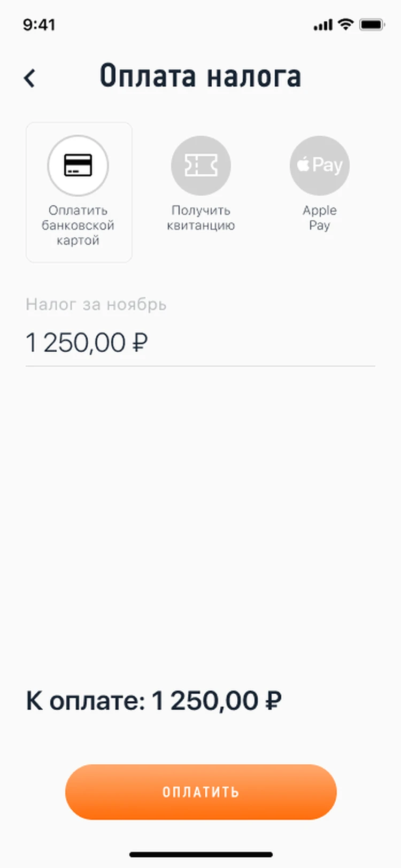Click the receipt ticket icon

(201, 165)
